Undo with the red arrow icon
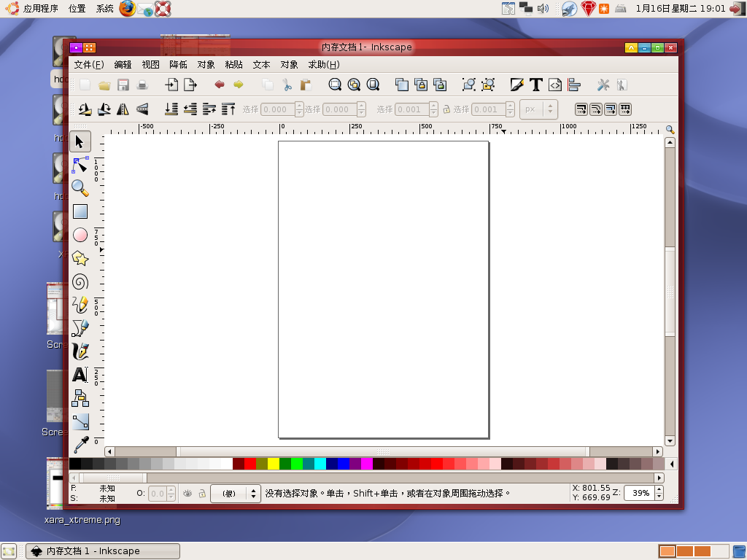Viewport: 747px width, 560px height. coord(220,85)
